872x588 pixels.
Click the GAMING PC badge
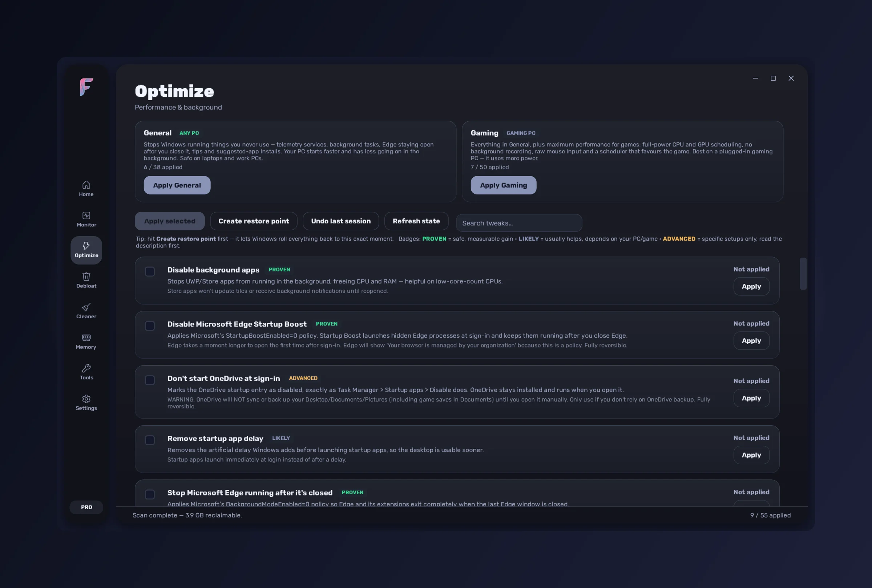click(x=521, y=133)
